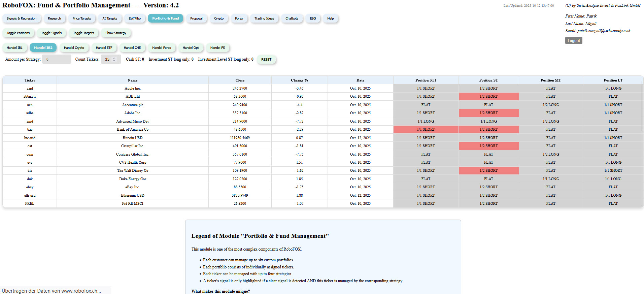
Task: Toggle Positions columns
Action: tap(18, 33)
